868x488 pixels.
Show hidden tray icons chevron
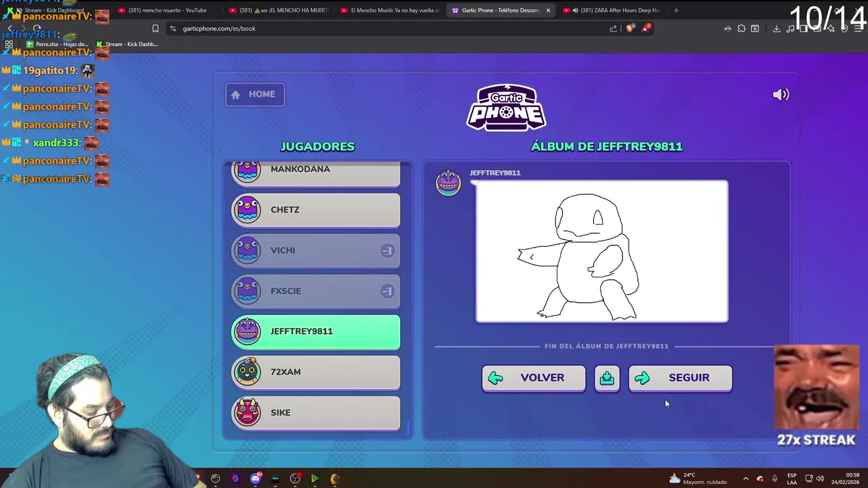point(745,479)
